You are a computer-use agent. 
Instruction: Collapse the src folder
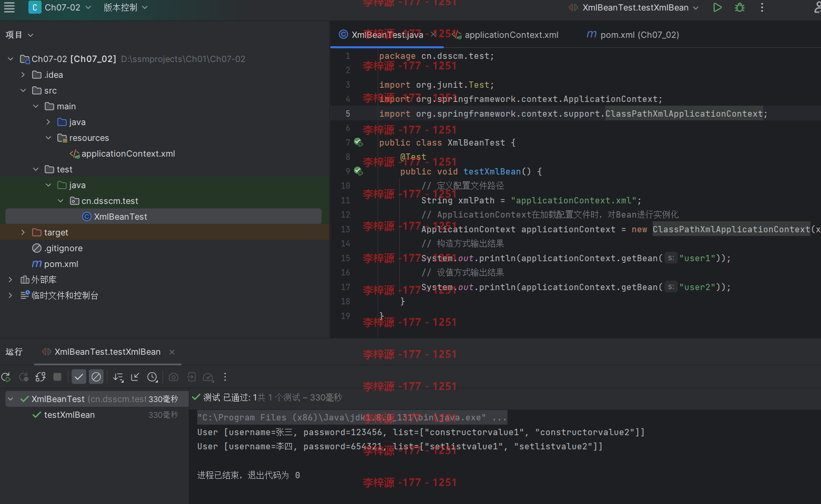(23, 90)
